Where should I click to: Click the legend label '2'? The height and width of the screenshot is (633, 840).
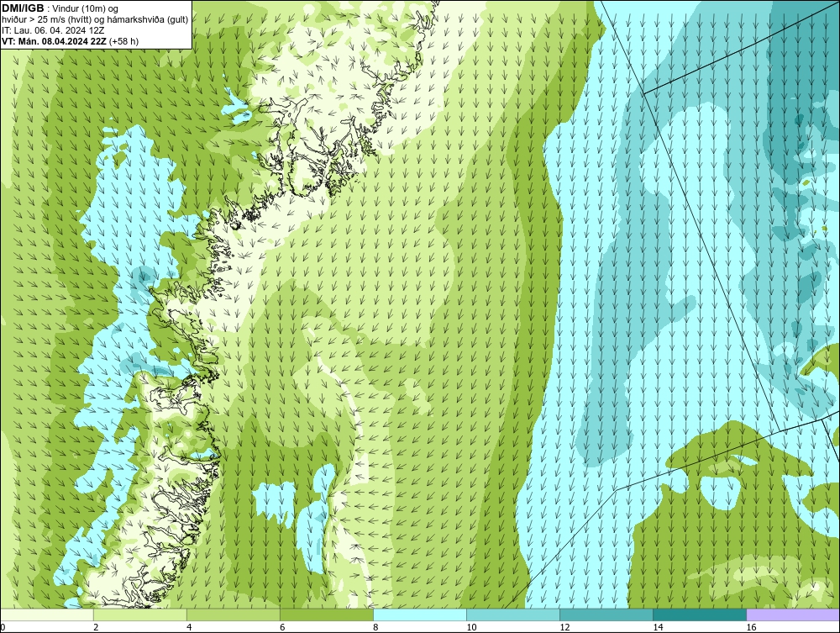[x=96, y=627]
